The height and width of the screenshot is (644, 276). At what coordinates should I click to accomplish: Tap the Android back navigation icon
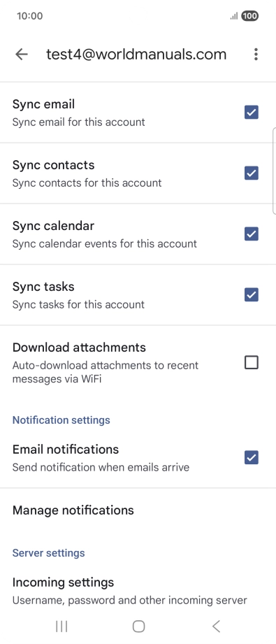click(216, 627)
